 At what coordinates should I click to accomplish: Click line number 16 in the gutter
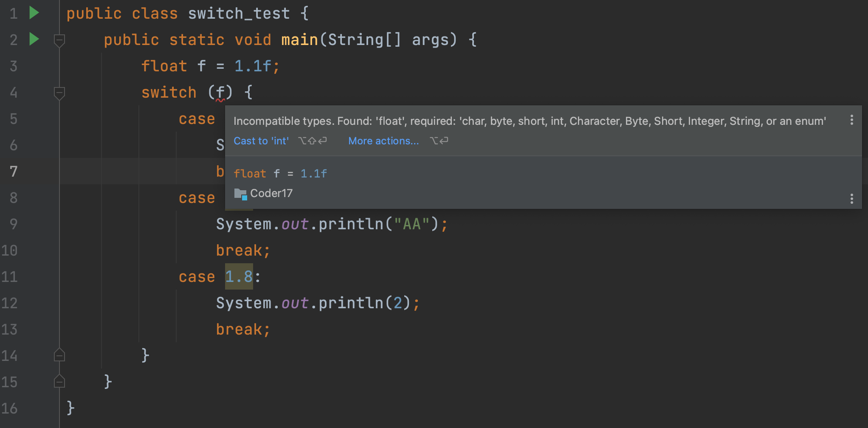click(x=9, y=408)
